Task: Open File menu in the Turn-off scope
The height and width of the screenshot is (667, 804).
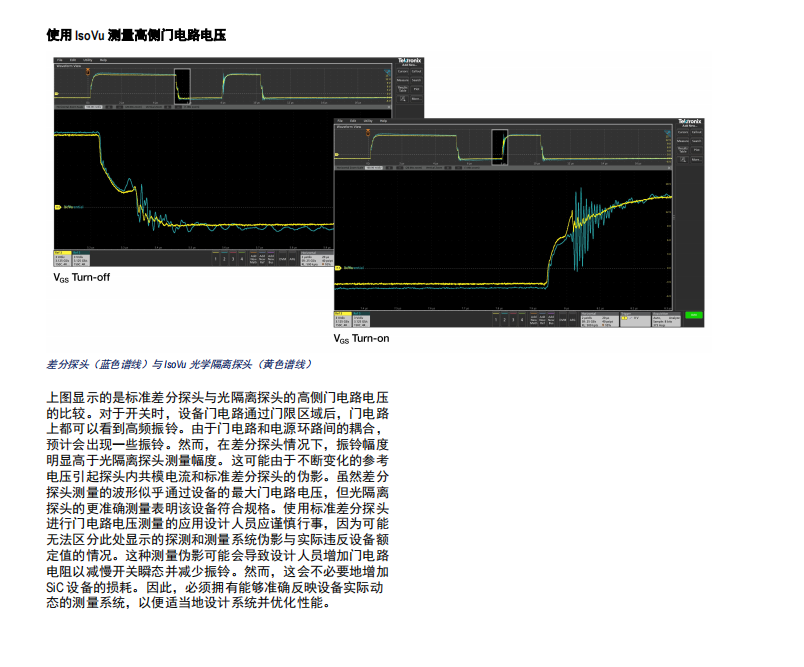Action: coord(59,60)
